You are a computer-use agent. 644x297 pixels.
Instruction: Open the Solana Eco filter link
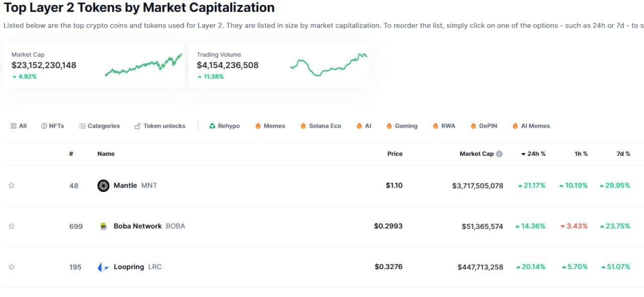point(320,126)
